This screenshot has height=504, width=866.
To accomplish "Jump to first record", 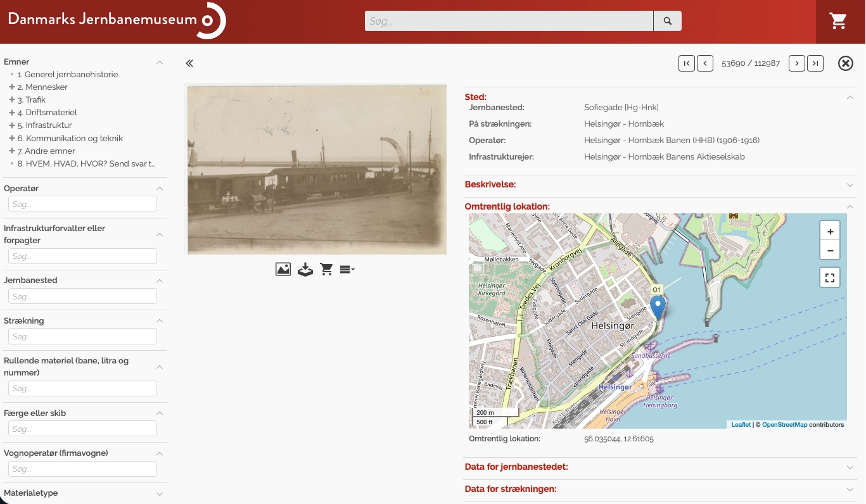I will pos(687,63).
